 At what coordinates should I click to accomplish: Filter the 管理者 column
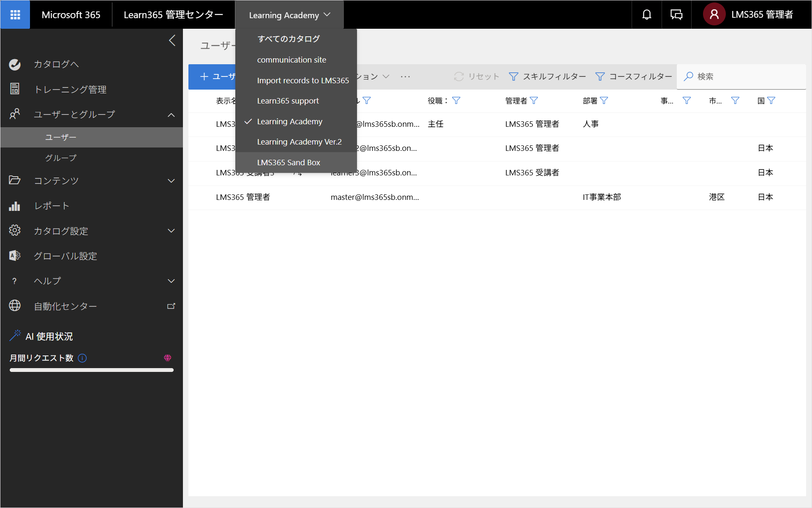click(x=534, y=101)
